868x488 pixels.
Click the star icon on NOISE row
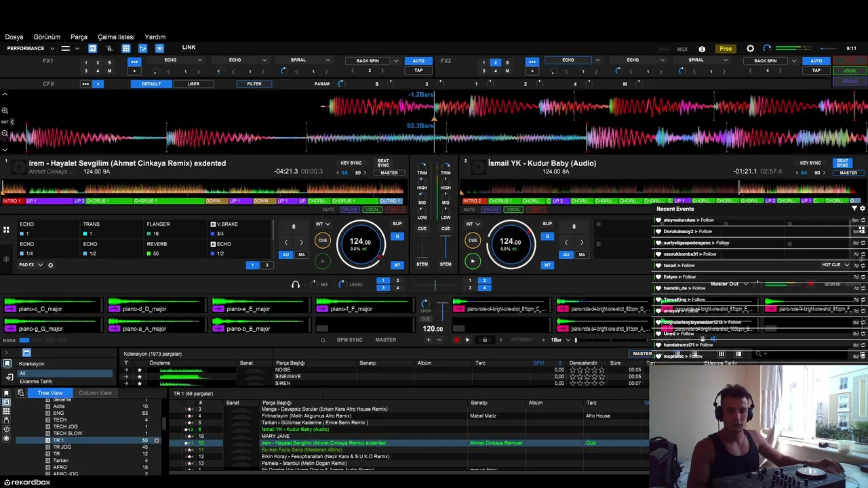pos(140,370)
